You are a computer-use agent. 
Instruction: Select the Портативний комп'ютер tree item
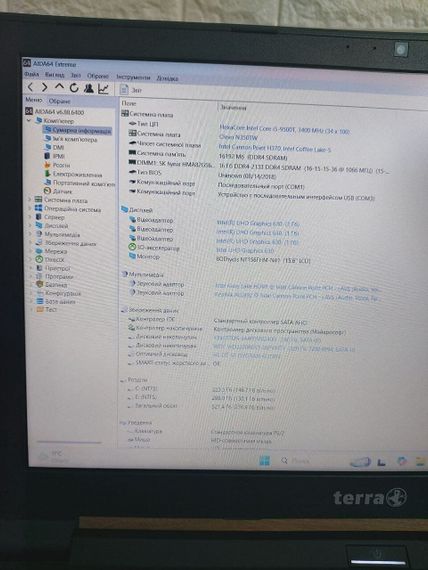(x=80, y=183)
